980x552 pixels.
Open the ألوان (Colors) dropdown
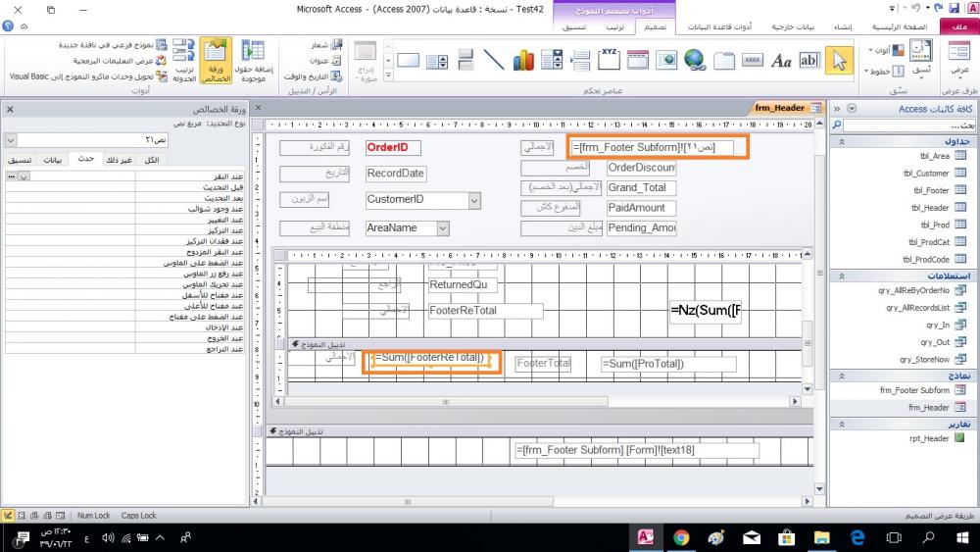[x=886, y=49]
